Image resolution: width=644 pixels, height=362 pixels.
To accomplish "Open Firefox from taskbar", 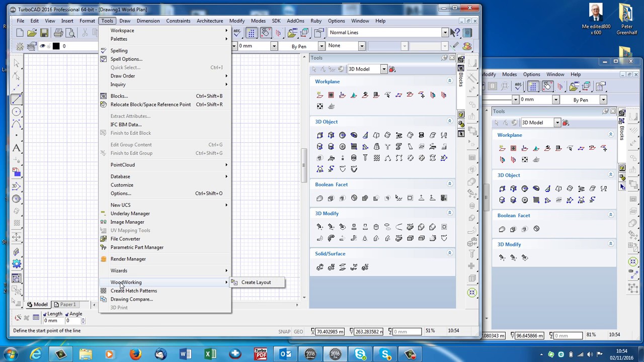I will [x=135, y=354].
